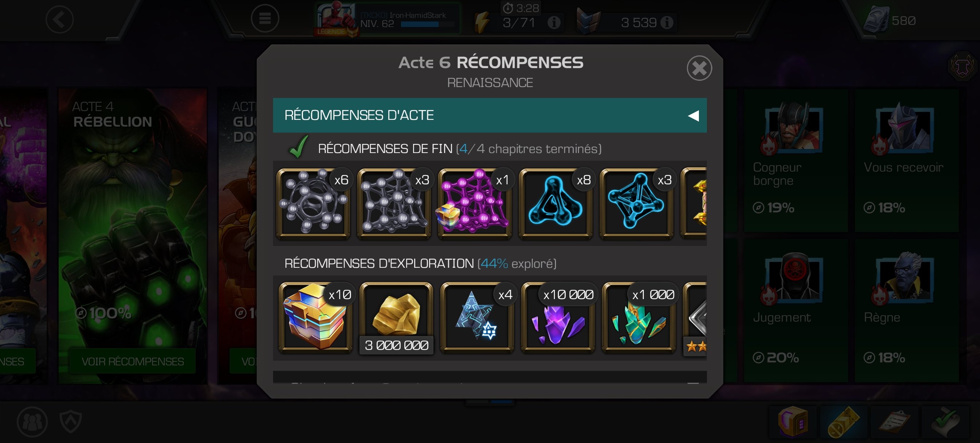Image resolution: width=980 pixels, height=443 pixels.
Task: Tap the units 3 539 info icon
Action: pyautogui.click(x=666, y=23)
